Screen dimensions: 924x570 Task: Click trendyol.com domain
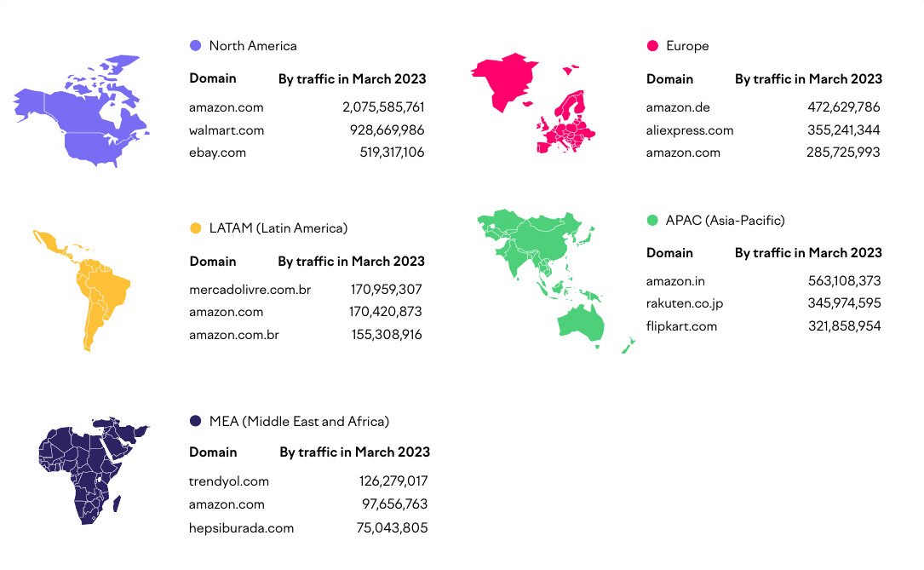pos(228,481)
